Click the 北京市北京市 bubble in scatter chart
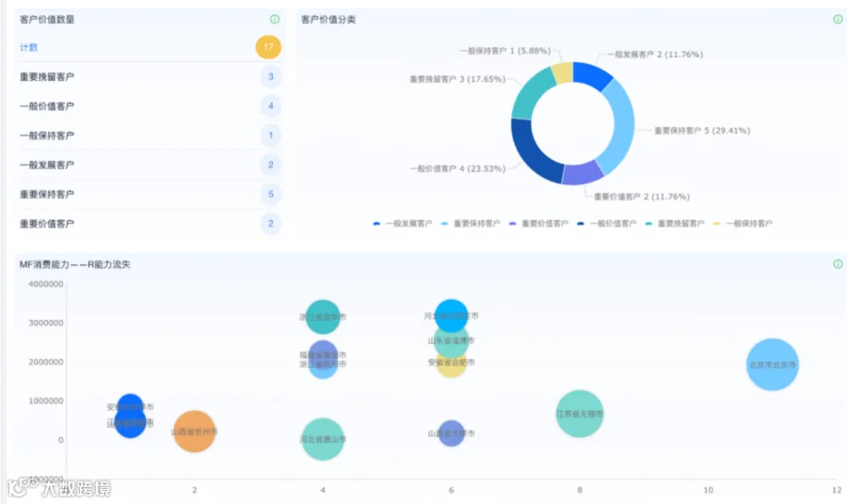 tap(773, 365)
